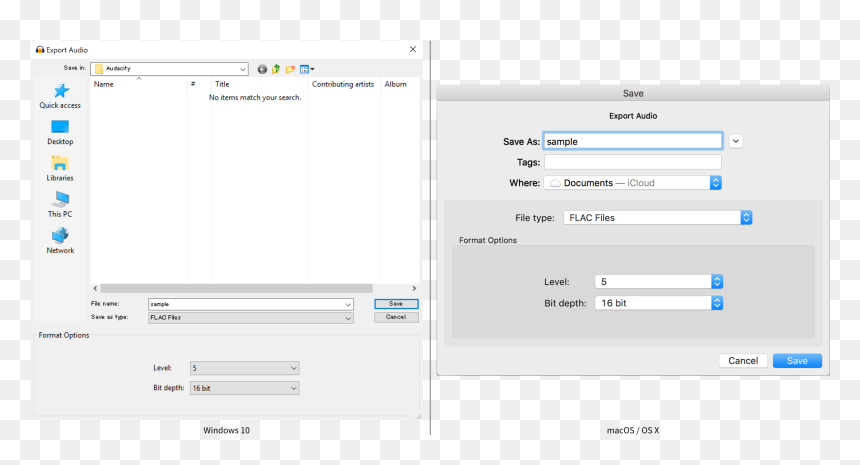Viewport: 860px width, 465px height.
Task: Click the Tags field on macOS
Action: pos(633,162)
